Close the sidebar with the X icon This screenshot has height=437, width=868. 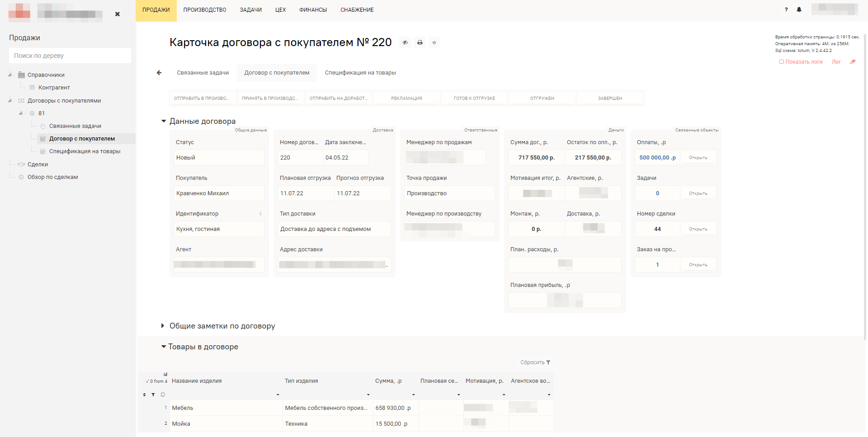click(x=118, y=14)
